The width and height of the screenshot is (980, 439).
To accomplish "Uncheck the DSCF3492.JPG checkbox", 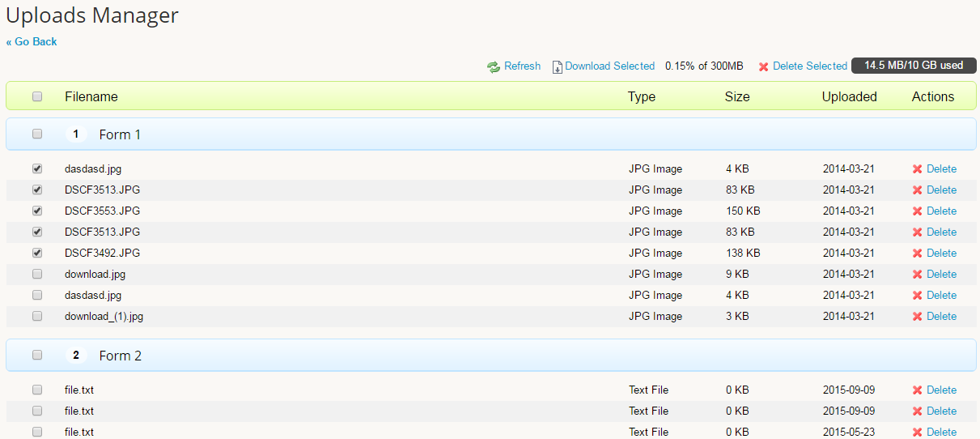I will (37, 253).
